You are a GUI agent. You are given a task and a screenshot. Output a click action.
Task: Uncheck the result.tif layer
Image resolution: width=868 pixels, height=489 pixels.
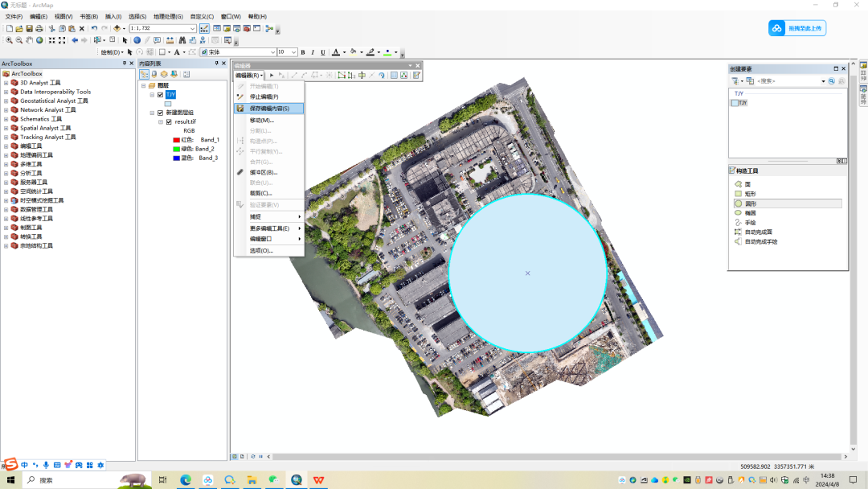(x=170, y=121)
